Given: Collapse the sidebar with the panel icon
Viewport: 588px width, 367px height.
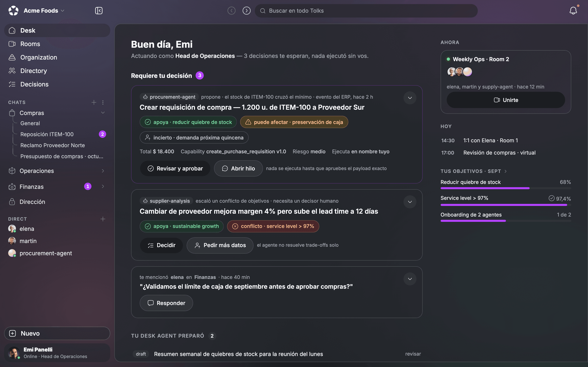Looking at the screenshot, I should 99,11.
